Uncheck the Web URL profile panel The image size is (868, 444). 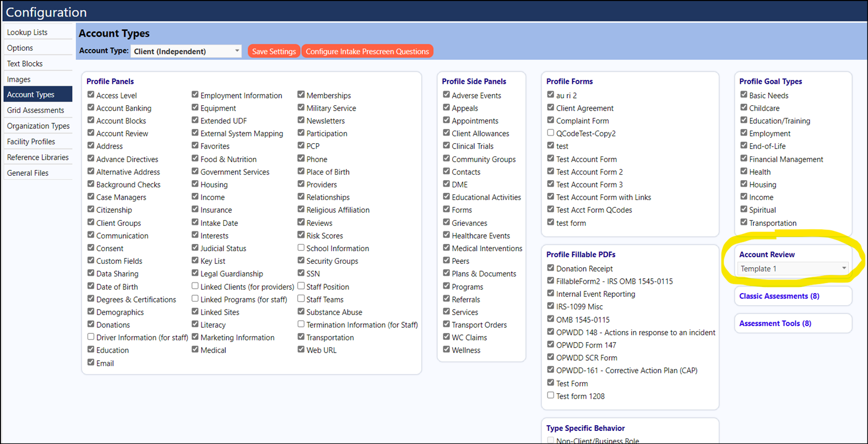tap(301, 349)
